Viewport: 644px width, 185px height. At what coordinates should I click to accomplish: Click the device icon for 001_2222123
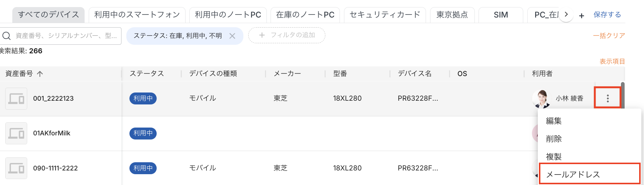[x=16, y=98]
